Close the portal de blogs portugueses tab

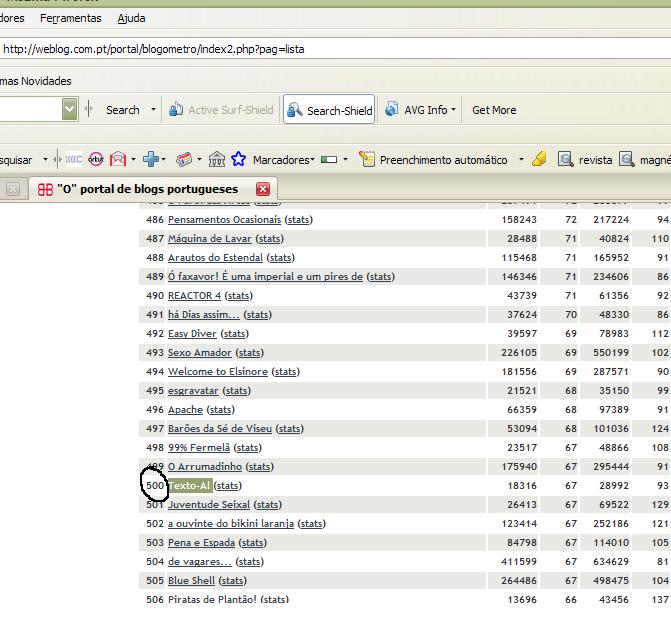click(263, 189)
